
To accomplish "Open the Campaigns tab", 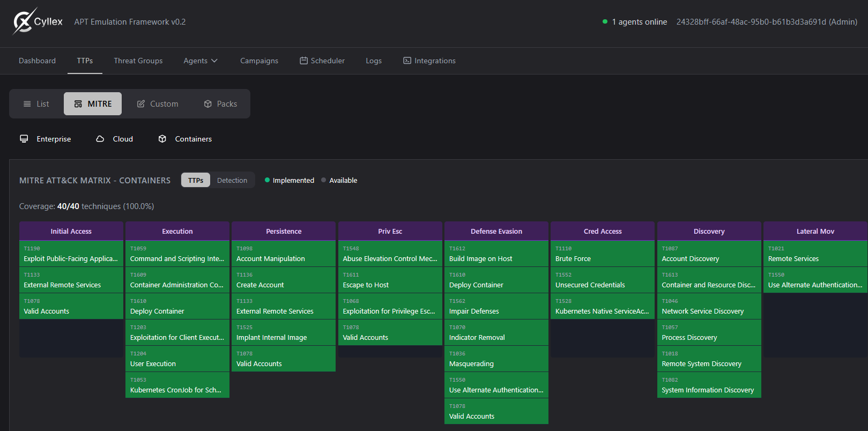I will tap(259, 61).
